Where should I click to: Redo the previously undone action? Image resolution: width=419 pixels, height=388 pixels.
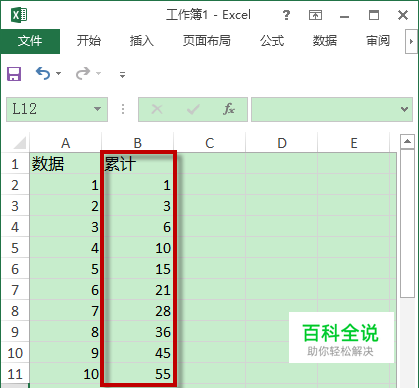coord(83,73)
